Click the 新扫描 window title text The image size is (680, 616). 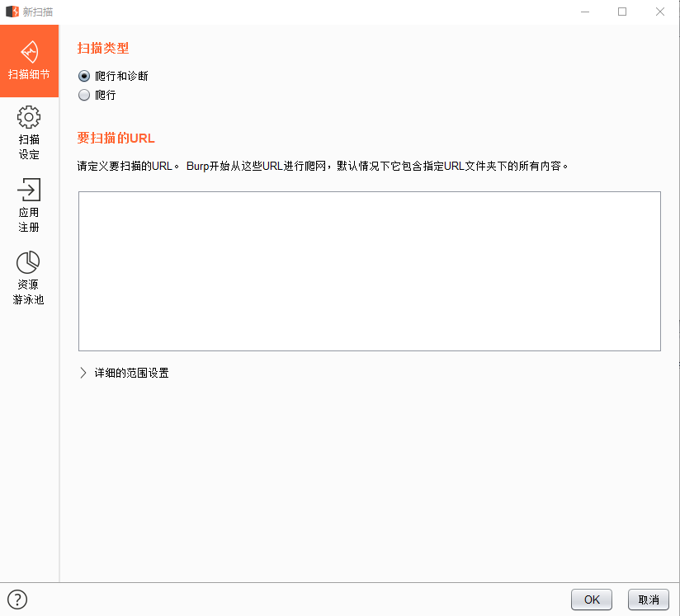tap(39, 12)
